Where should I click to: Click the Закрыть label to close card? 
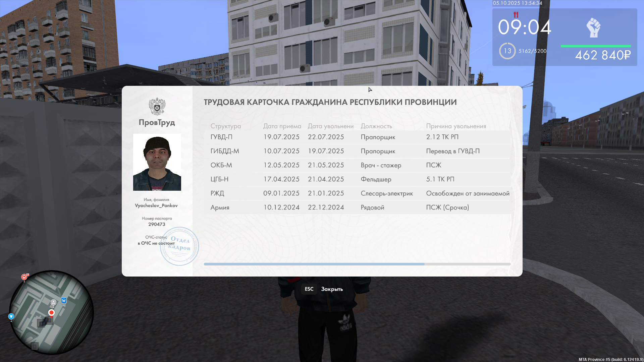[x=332, y=289]
